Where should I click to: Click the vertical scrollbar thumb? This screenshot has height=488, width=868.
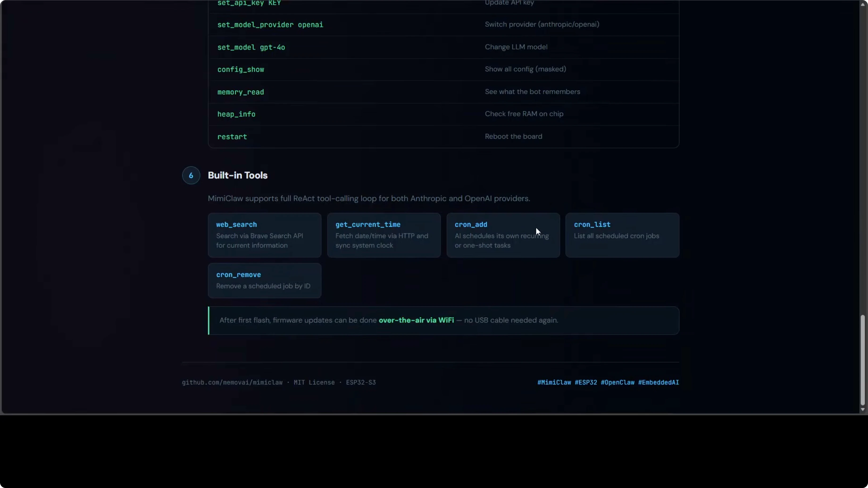[863, 360]
